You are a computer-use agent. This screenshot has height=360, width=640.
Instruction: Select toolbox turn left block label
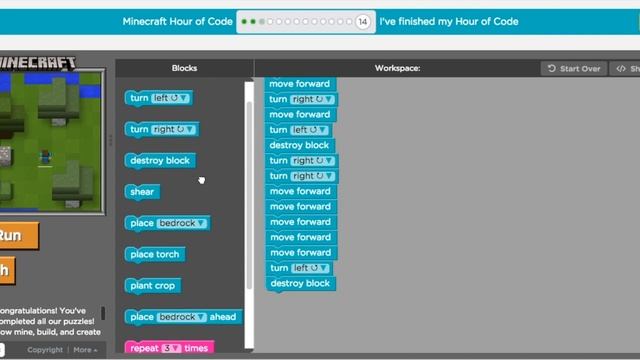click(139, 98)
